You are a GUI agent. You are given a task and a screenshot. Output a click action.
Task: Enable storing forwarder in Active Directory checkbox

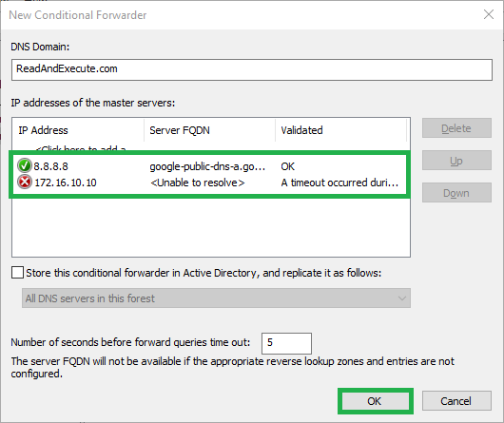tap(17, 273)
